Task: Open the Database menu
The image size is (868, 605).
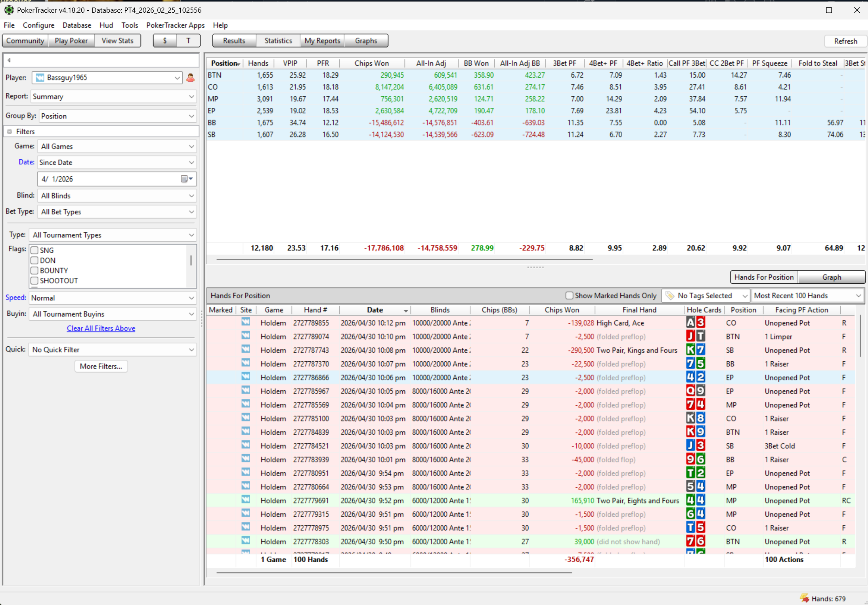Action: 77,25
